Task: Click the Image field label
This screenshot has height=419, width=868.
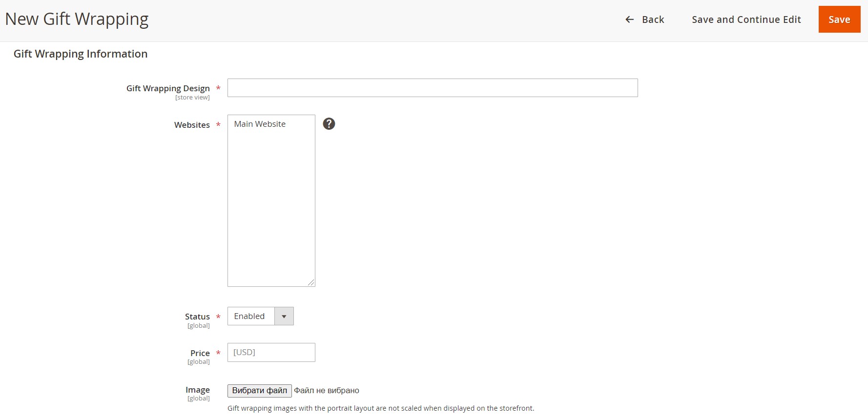Action: (x=198, y=390)
